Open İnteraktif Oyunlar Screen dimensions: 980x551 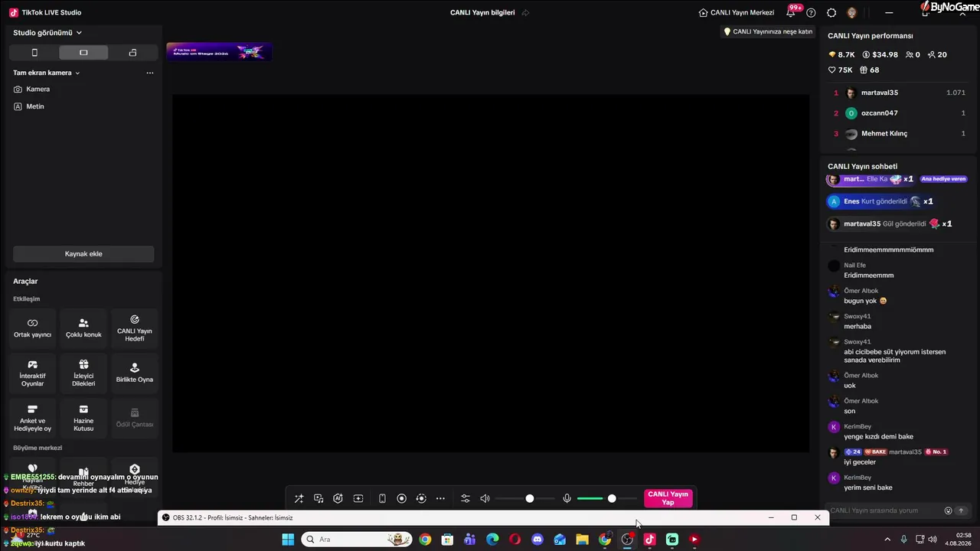(32, 373)
